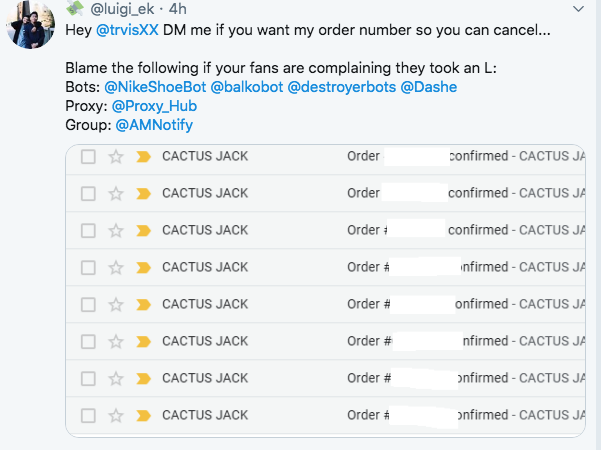Click importance marker on last email row

[x=142, y=415]
